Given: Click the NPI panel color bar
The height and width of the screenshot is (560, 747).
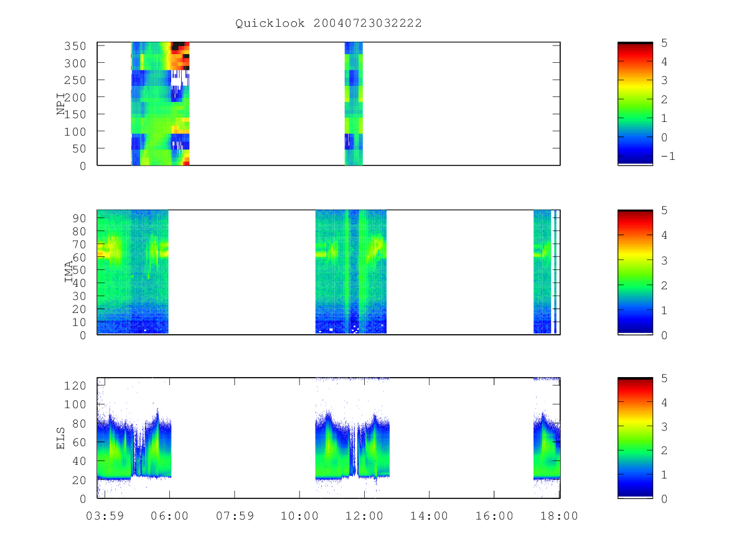Looking at the screenshot, I should coord(635,103).
